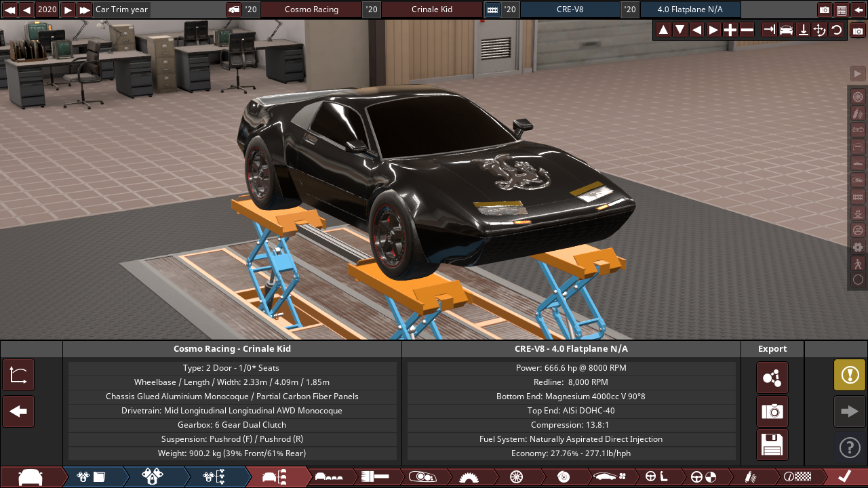Select the Crinale Kid trim name field

coord(432,9)
